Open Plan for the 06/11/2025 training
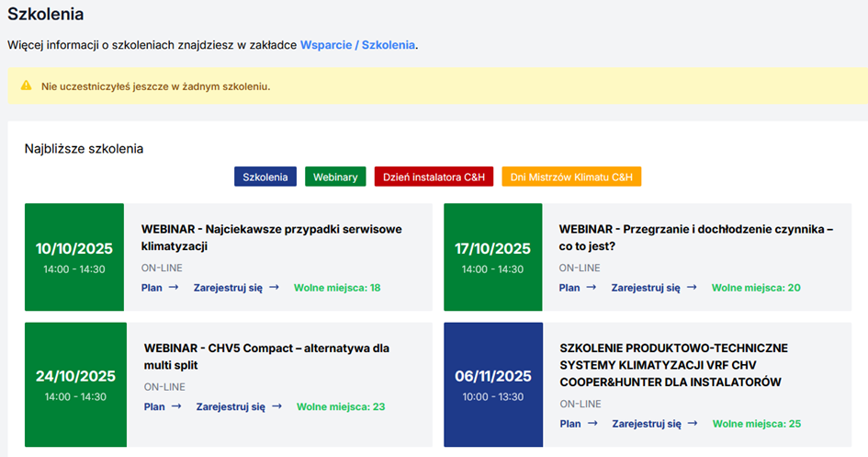Viewport: 868px width, 457px height. coord(578,424)
